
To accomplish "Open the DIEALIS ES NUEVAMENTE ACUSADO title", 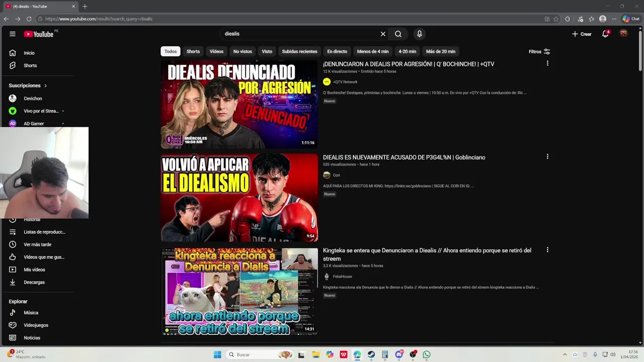I will (404, 157).
